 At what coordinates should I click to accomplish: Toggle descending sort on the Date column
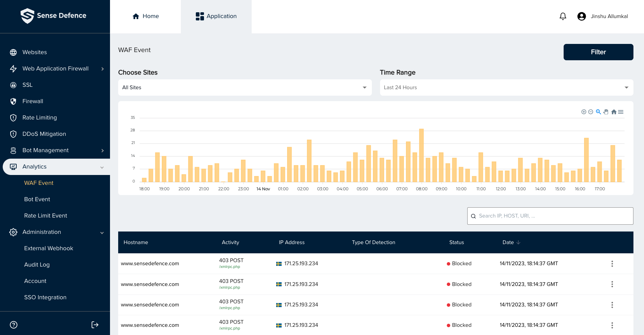click(x=518, y=242)
